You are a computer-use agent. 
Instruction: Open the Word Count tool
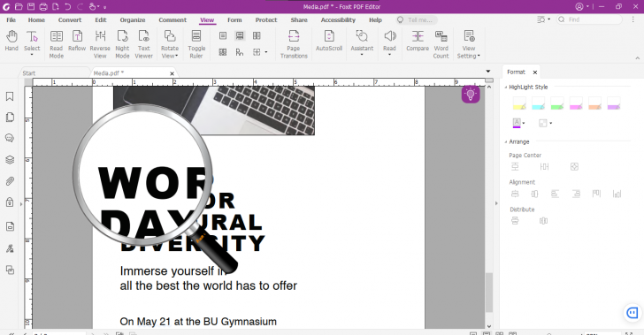441,44
